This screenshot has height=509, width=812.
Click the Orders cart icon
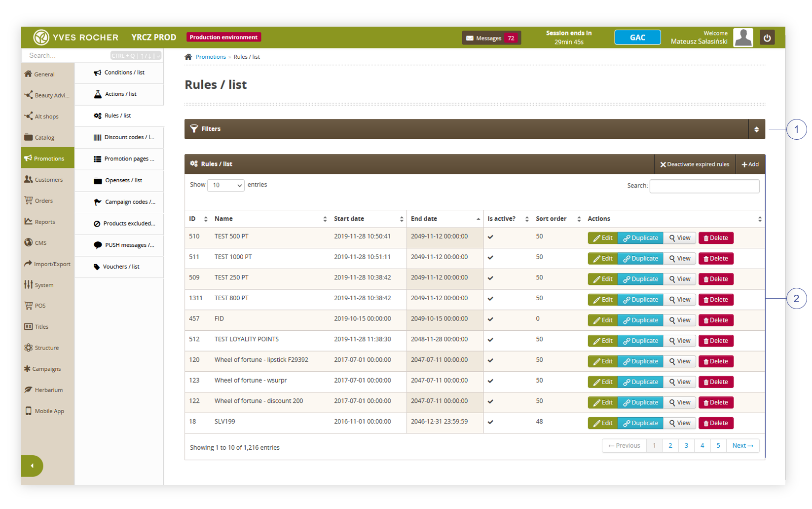click(x=29, y=200)
